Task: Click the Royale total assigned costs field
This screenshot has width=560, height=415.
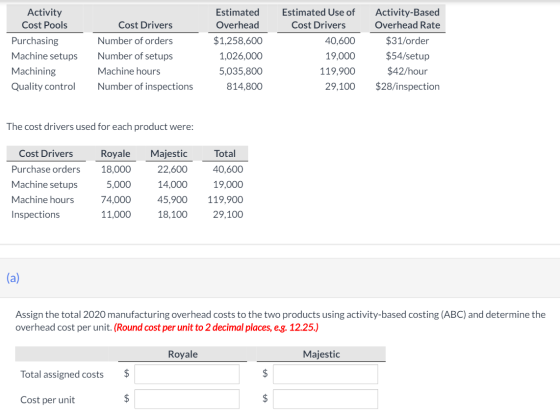Action: (187, 374)
